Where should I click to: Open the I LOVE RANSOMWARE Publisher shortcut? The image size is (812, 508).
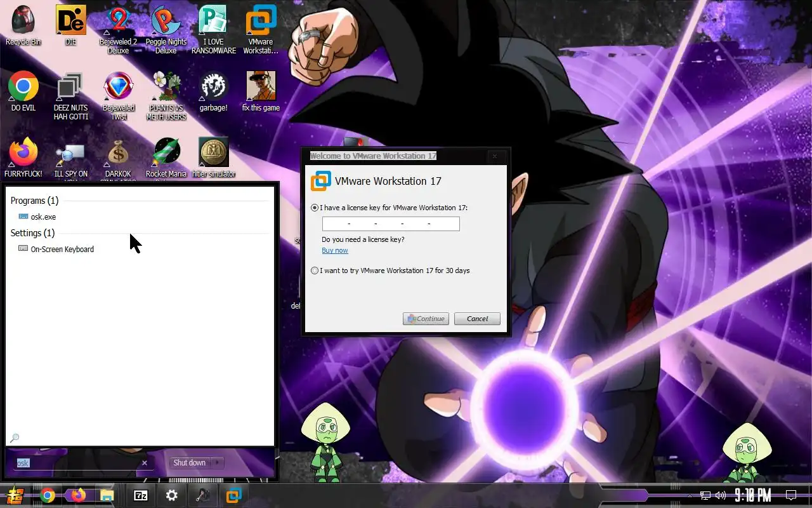[x=214, y=29]
